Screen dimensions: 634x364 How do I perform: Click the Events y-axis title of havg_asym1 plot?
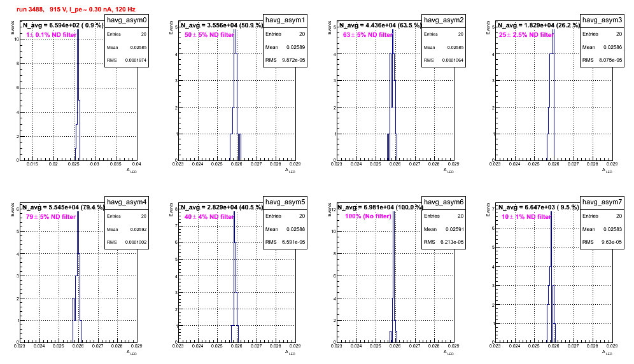(171, 27)
